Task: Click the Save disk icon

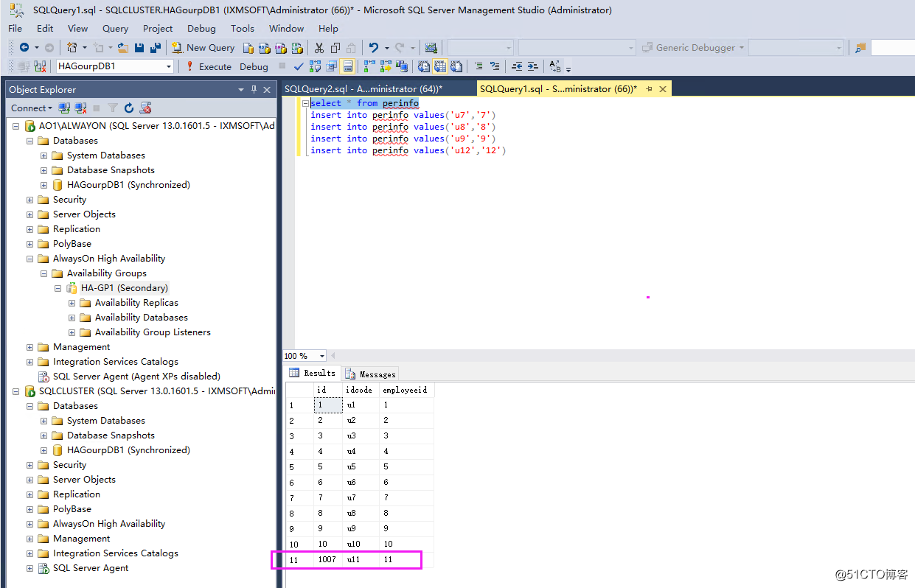Action: [139, 48]
